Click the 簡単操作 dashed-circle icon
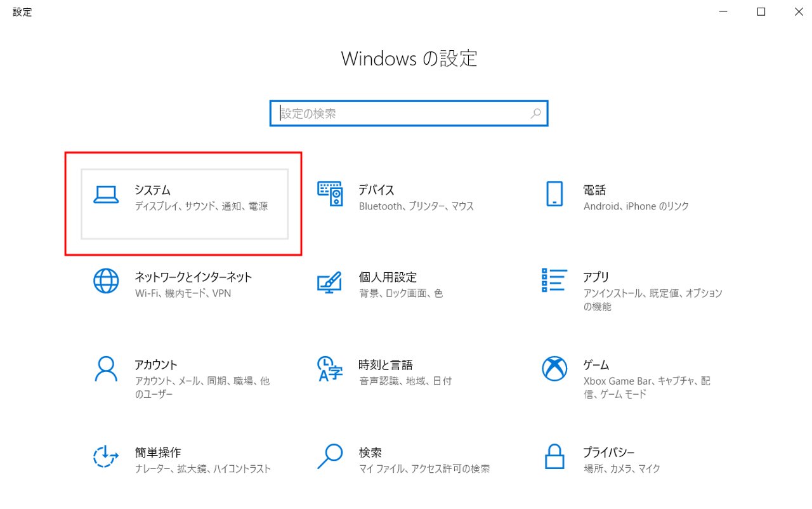This screenshot has height=509, width=812. pyautogui.click(x=106, y=456)
